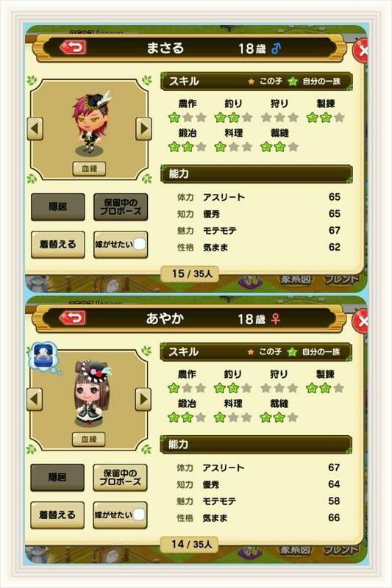
Task: Click 着替える button for まさる
Action: click(58, 245)
